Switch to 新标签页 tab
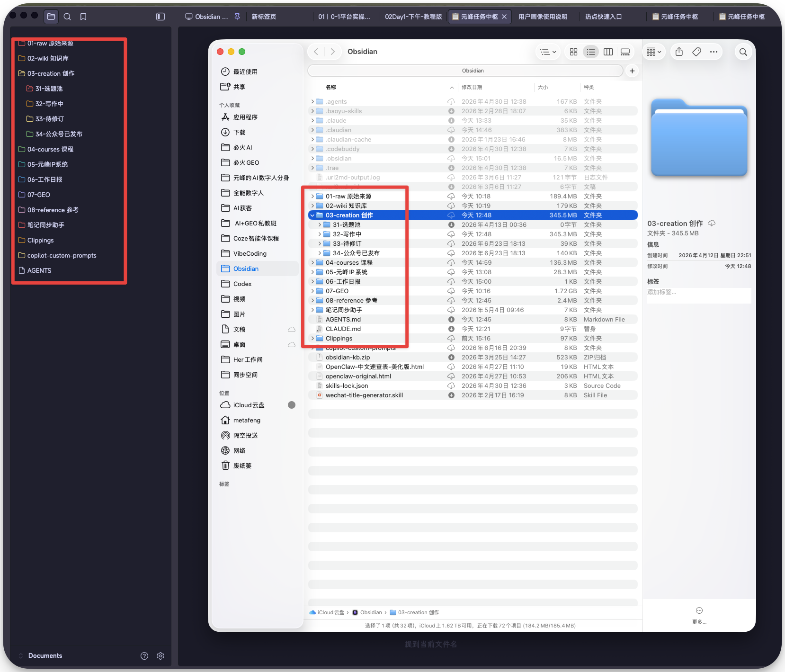Image resolution: width=785 pixels, height=672 pixels. point(264,17)
